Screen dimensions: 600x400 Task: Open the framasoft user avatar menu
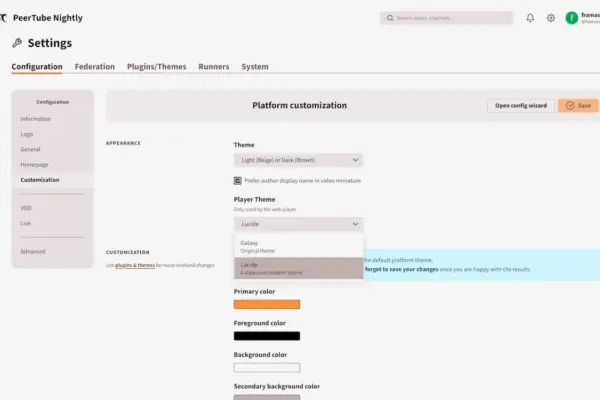pos(572,18)
